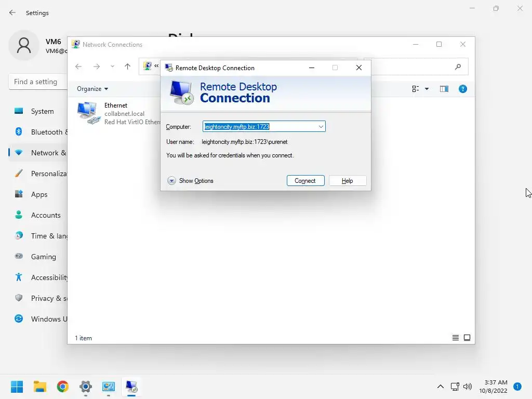Open Personalization in Settings sidebar
Image resolution: width=532 pixels, height=399 pixels.
[38, 174]
